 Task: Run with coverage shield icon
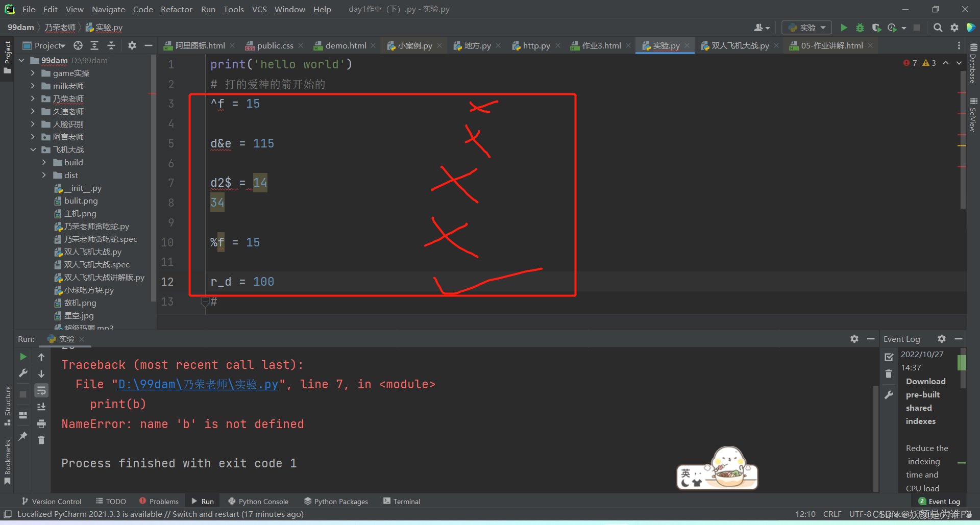pos(876,28)
